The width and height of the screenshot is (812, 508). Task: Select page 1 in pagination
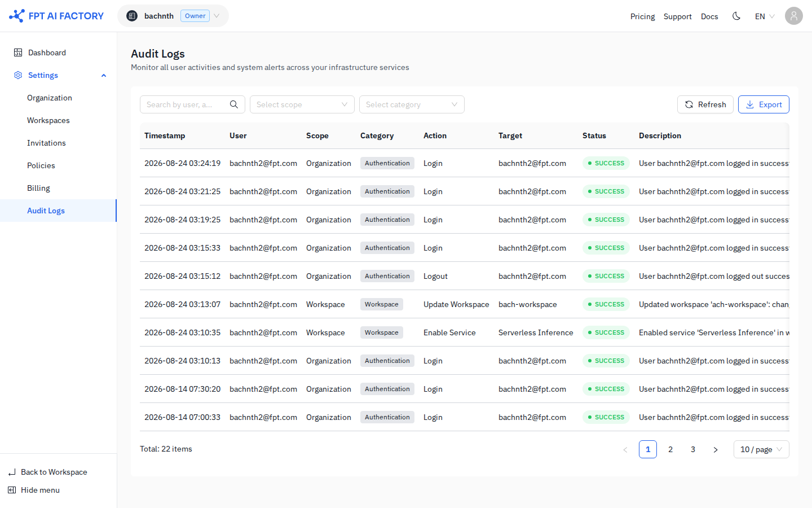(x=648, y=449)
